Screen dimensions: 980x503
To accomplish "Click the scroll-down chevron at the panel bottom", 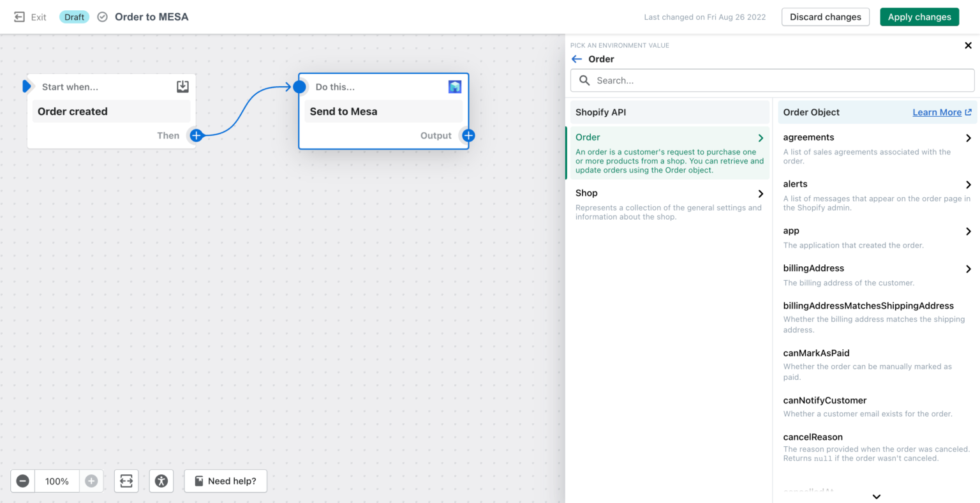I will tap(877, 496).
